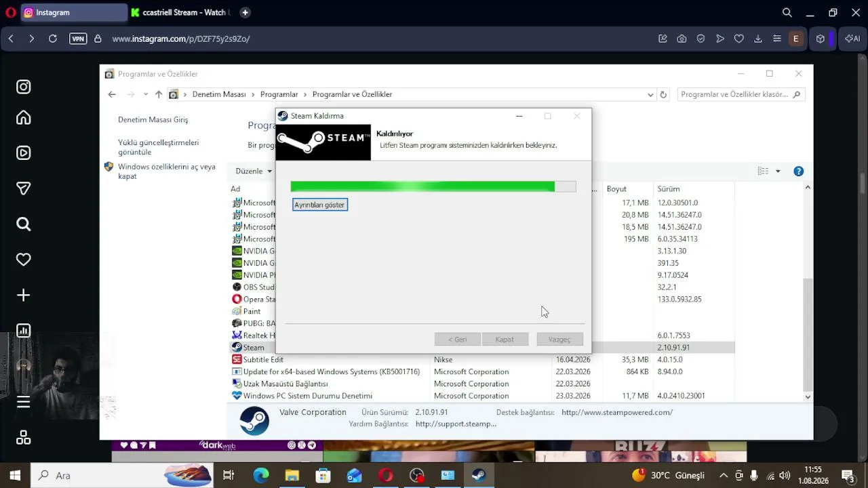Viewport: 868px width, 488px height.
Task: Refresh the Programlar ve Özellikler list
Action: [x=663, y=95]
